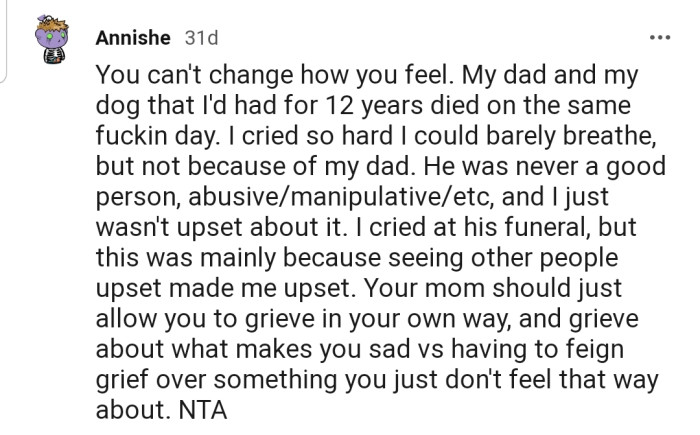Viewport: 700px width, 435px height.
Task: Tap the line beginning "grief over something"
Action: click(x=377, y=380)
